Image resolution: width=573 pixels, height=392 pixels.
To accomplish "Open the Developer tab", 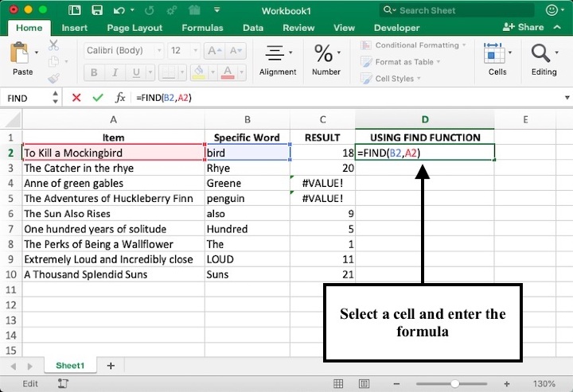I will (x=397, y=28).
